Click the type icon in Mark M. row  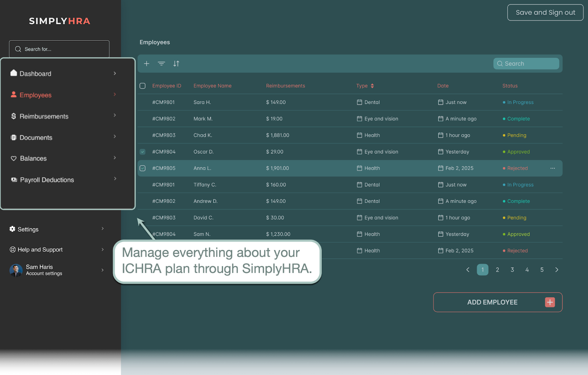point(359,119)
